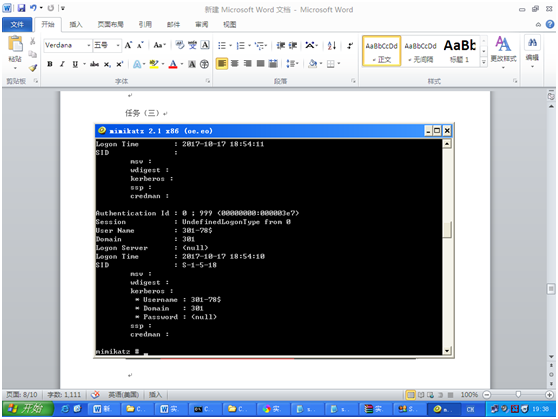Image resolution: width=558 pixels, height=419 pixels.
Task: Open numbering list dropdown arrow
Action: tap(249, 45)
